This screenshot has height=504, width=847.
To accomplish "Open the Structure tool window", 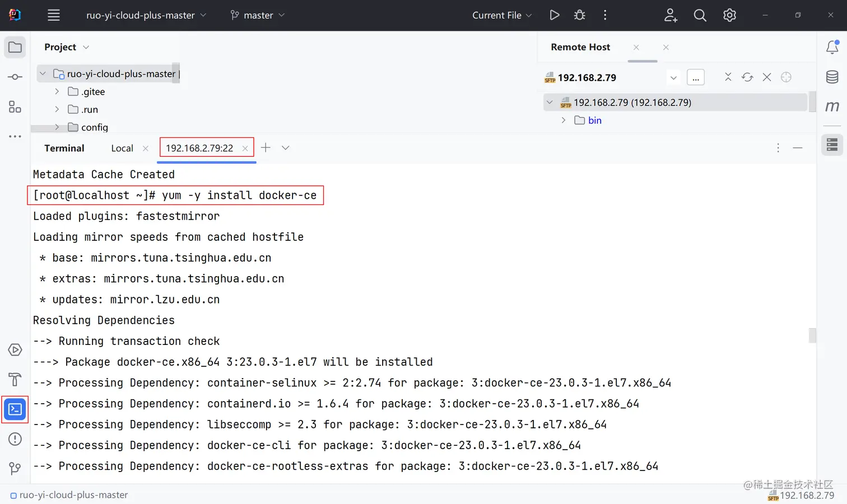I will tap(15, 106).
